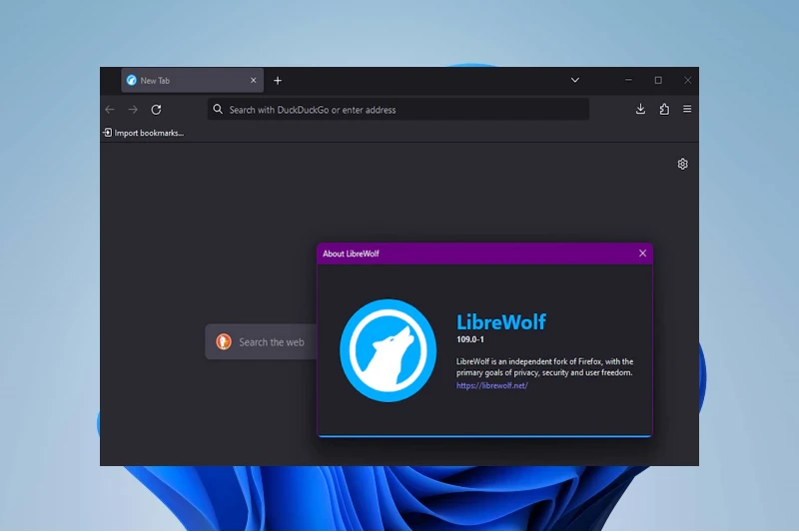
Task: Click the LibreWolf wolf logo
Action: pos(388,350)
